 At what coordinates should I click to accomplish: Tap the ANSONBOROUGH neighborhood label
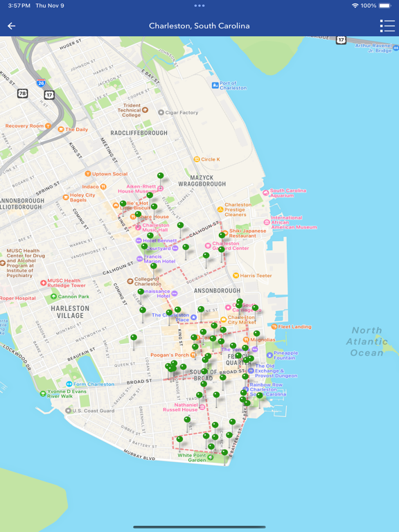[217, 291]
